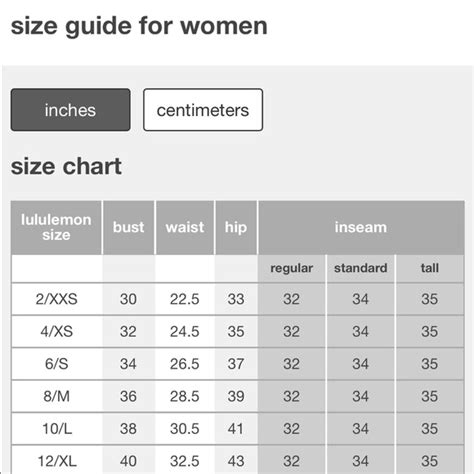The width and height of the screenshot is (474, 474).
Task: Click the waist column header
Action: coord(185,227)
